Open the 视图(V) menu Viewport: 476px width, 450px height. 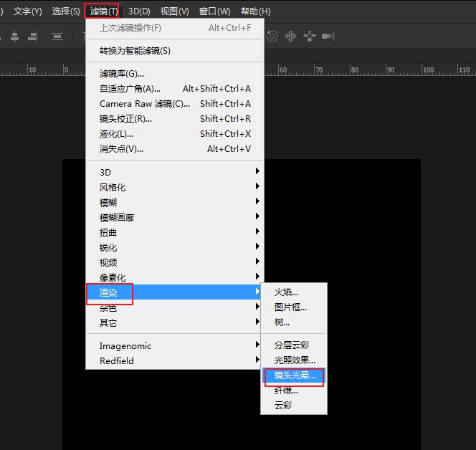coord(174,11)
